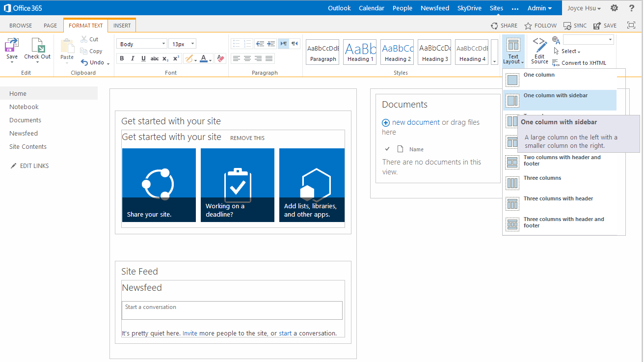The height and width of the screenshot is (362, 644).
Task: Choose Three columns with header and footer
Action: tap(560, 224)
